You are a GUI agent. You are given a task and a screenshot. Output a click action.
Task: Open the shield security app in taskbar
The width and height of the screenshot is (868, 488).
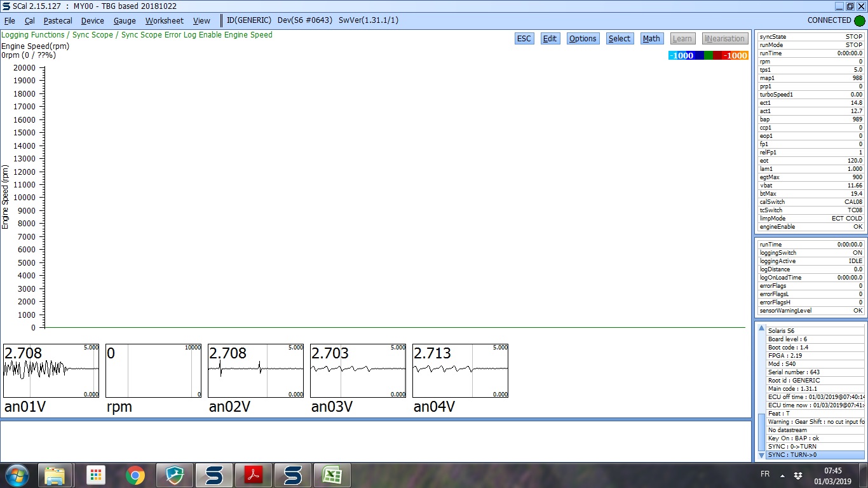[x=174, y=475]
